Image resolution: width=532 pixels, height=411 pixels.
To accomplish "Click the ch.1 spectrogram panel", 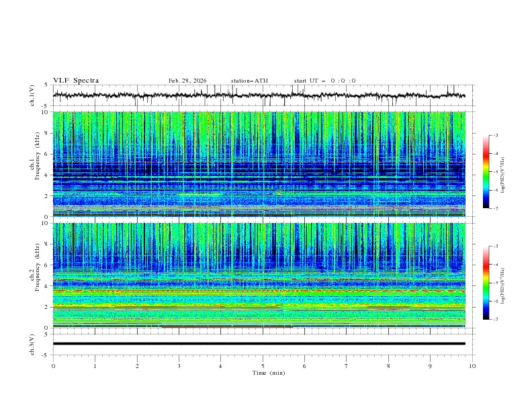I will pos(259,164).
